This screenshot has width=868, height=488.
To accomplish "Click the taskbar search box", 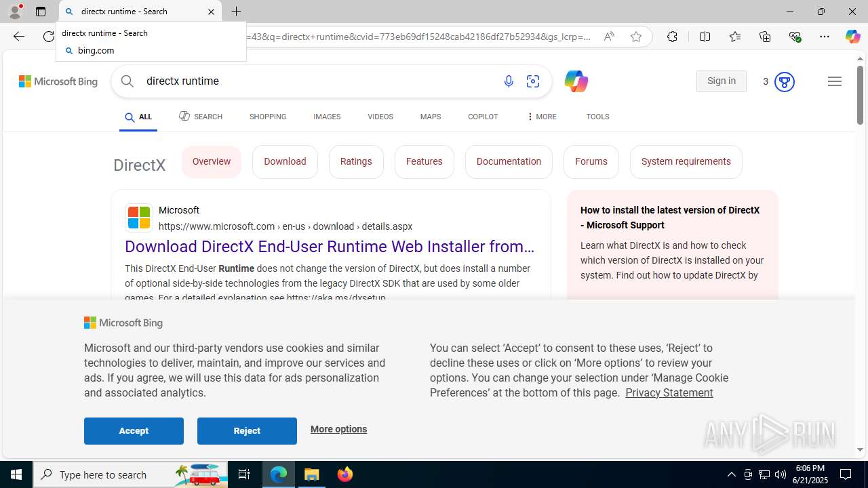I will coord(130,474).
